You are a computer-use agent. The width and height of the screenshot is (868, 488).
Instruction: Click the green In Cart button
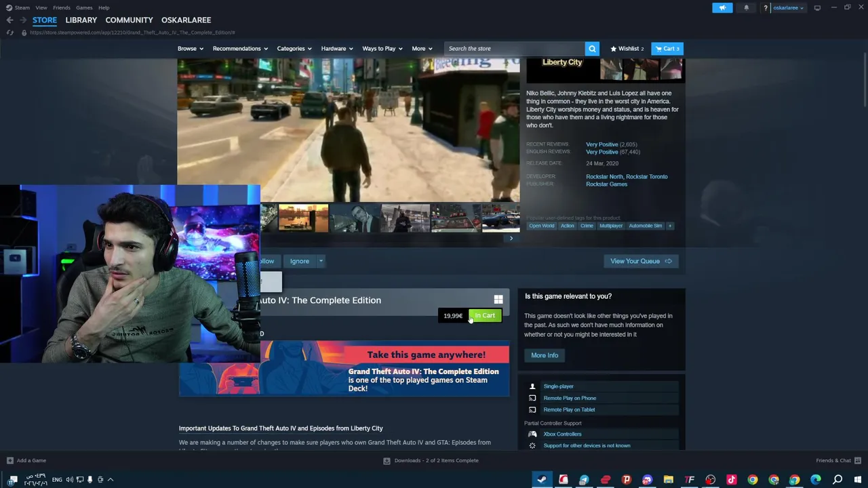point(485,315)
